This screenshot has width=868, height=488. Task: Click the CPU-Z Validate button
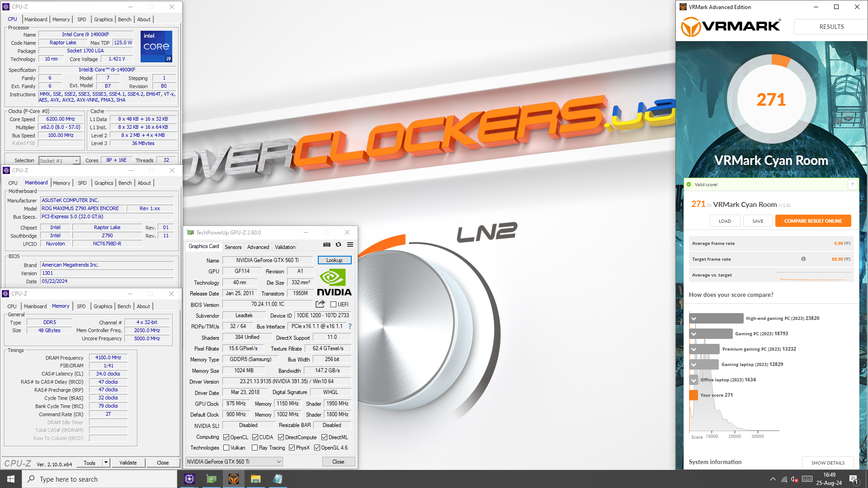point(128,463)
